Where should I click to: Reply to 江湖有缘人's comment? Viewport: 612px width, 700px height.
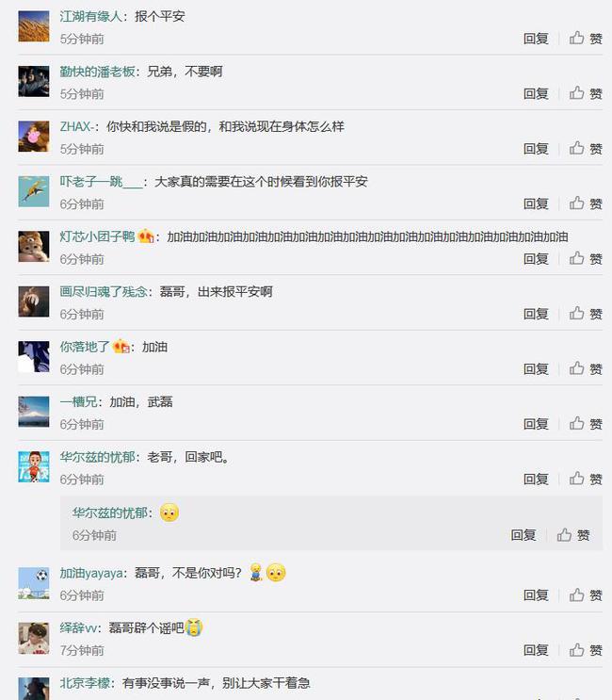point(536,39)
